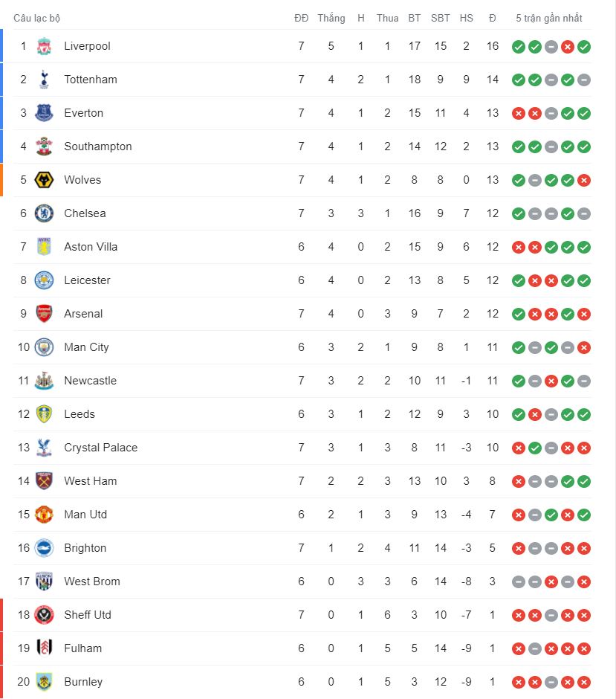Click the Tottenham club crest
Screen dimensions: 616x699
44,80
